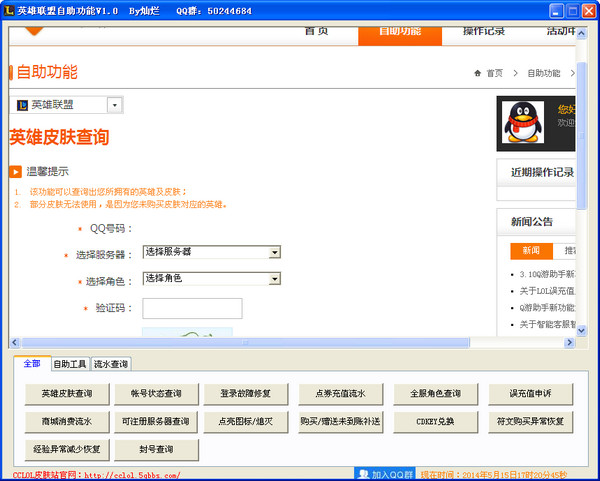The width and height of the screenshot is (600, 481).
Task: Click the 购买/赠送未到账补送 button
Action: [x=341, y=422]
